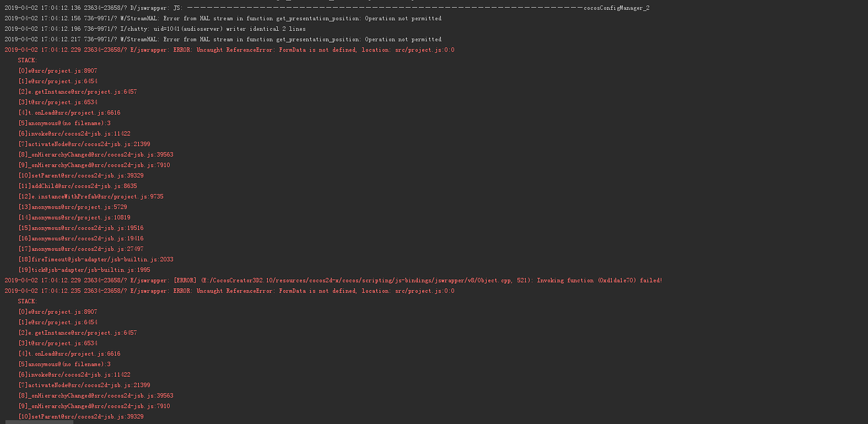This screenshot has height=424, width=868.
Task: Select the anonymous project.js:5729 stack frame
Action: [72, 207]
